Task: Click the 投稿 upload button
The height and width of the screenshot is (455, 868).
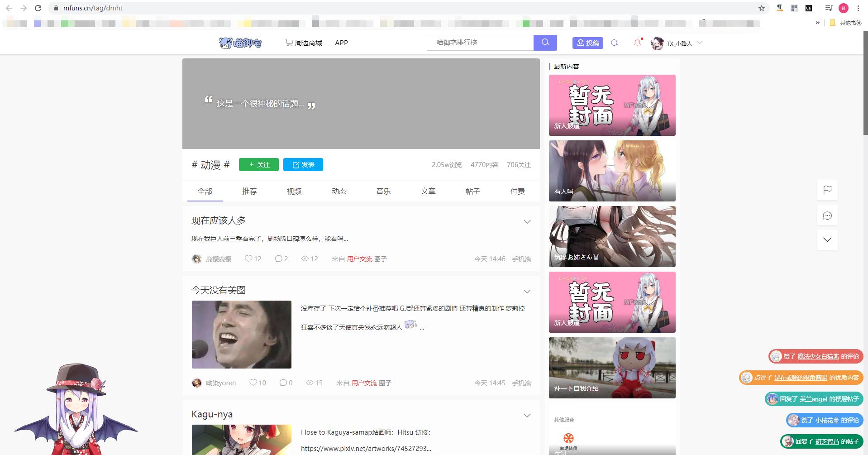Action: point(587,43)
